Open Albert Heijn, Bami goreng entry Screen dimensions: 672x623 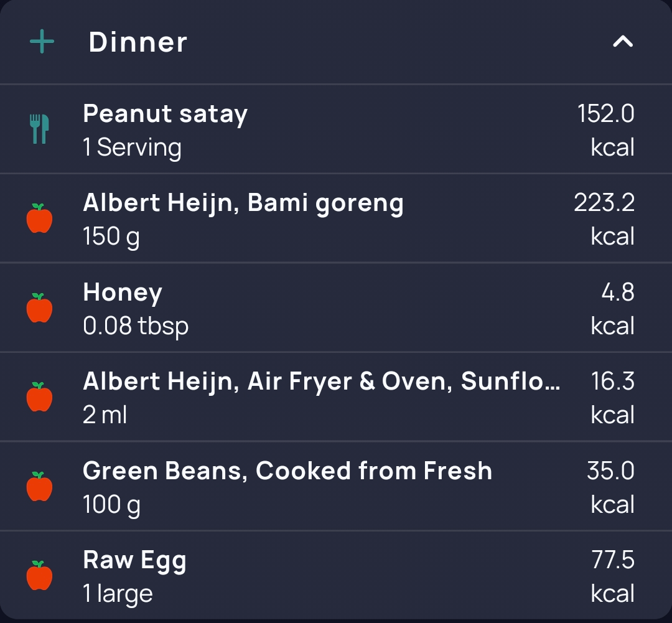(x=336, y=218)
